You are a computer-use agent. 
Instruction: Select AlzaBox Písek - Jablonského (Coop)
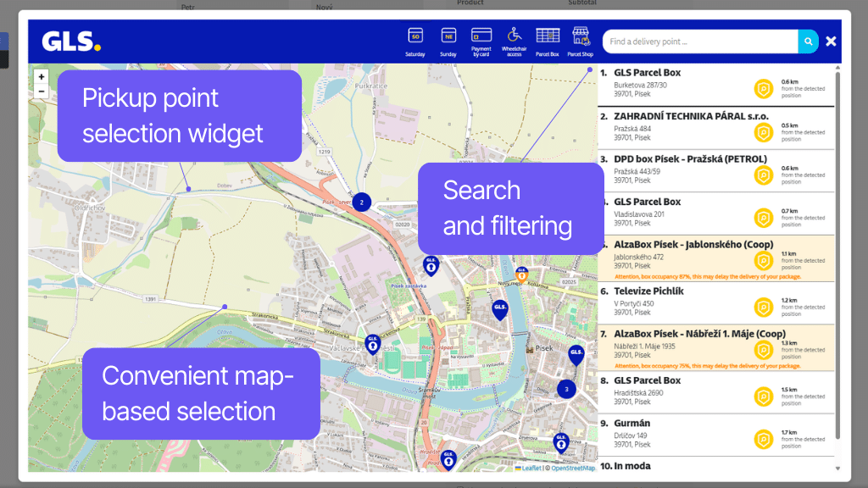point(716,258)
